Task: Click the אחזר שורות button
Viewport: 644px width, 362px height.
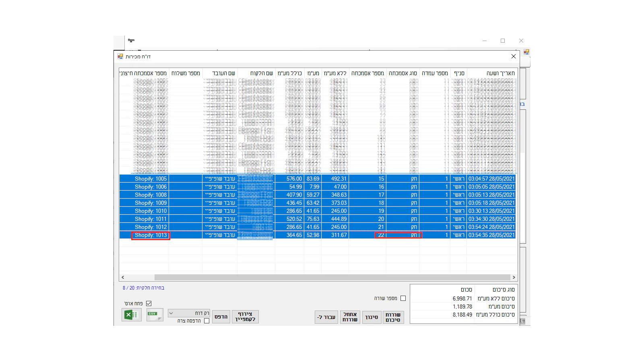Action: pos(350,317)
